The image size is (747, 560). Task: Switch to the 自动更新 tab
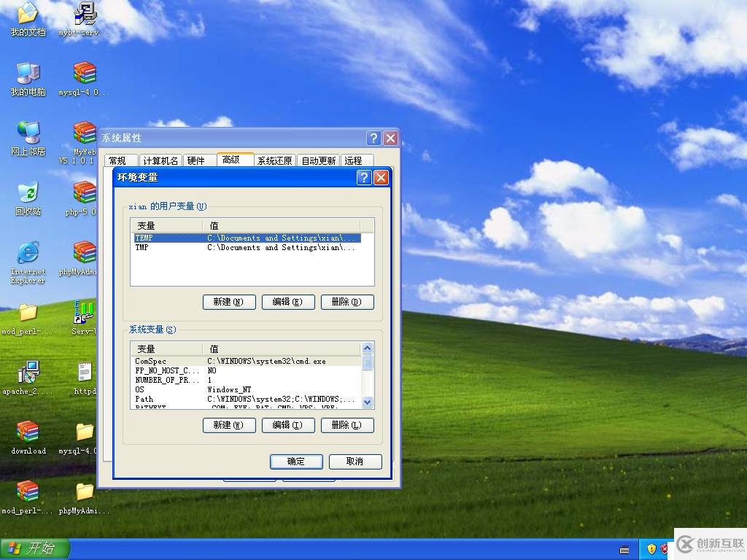[x=318, y=160]
